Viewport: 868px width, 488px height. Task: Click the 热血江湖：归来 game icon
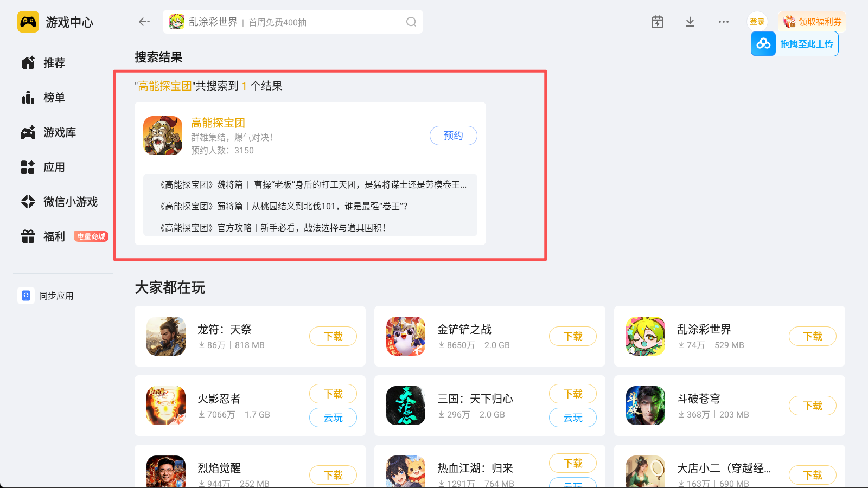coord(406,472)
